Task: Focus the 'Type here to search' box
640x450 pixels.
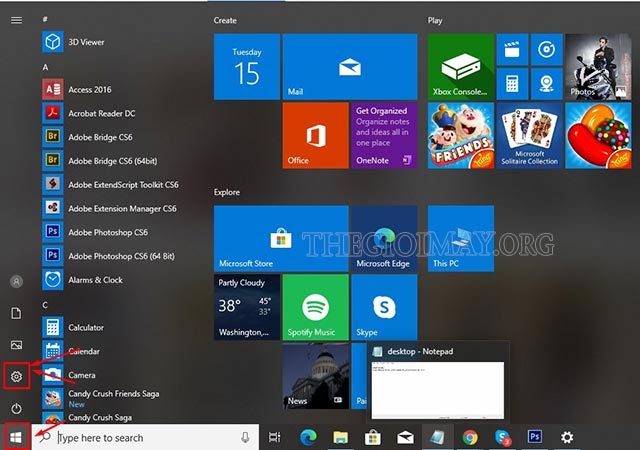Action: (145, 437)
